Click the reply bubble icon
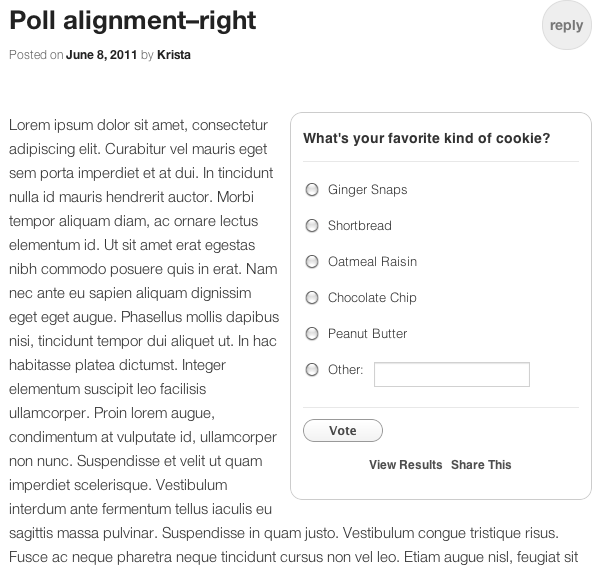 566,25
